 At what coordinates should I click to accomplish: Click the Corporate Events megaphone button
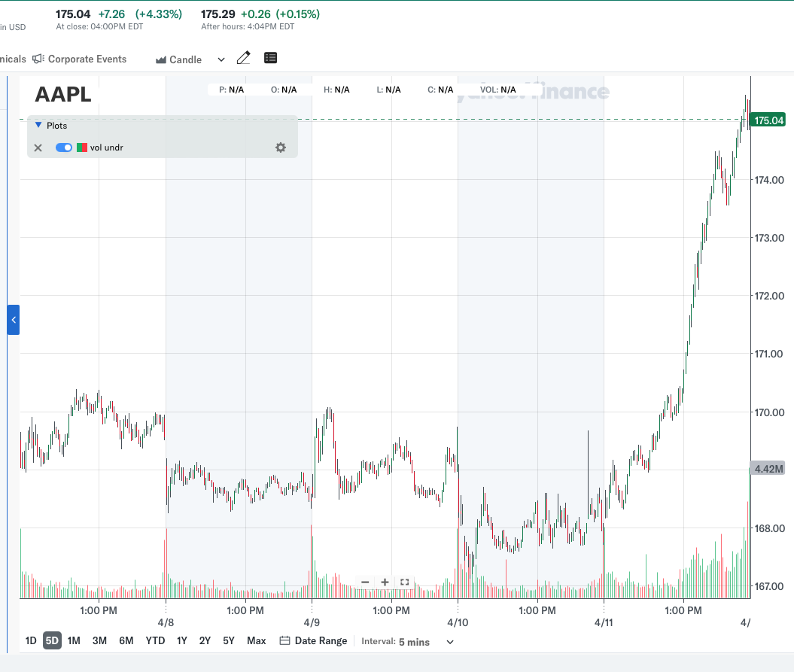tap(80, 59)
